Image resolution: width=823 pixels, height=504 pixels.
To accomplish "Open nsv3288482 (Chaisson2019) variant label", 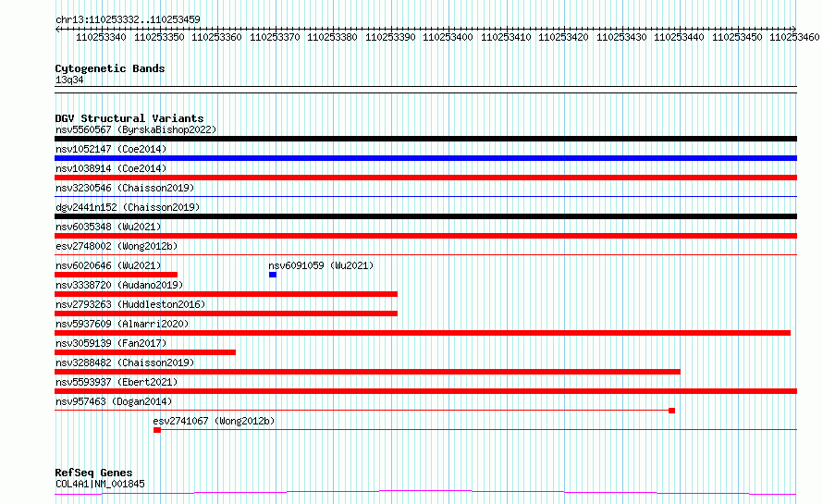I will click(x=125, y=363).
